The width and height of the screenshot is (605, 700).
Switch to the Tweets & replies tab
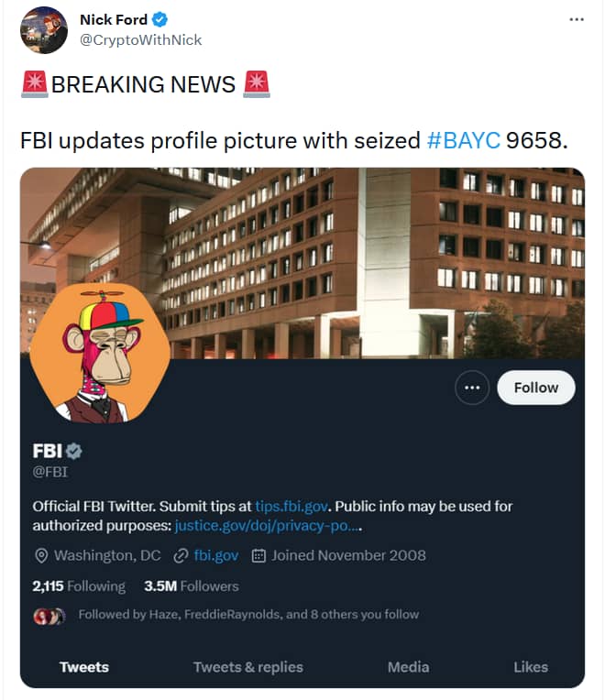[248, 667]
